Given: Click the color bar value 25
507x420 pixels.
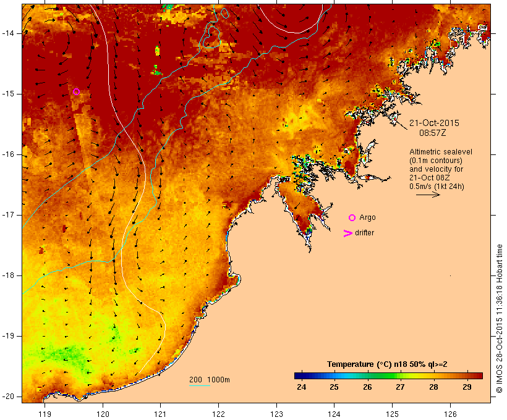Looking at the screenshot, I should (334, 387).
